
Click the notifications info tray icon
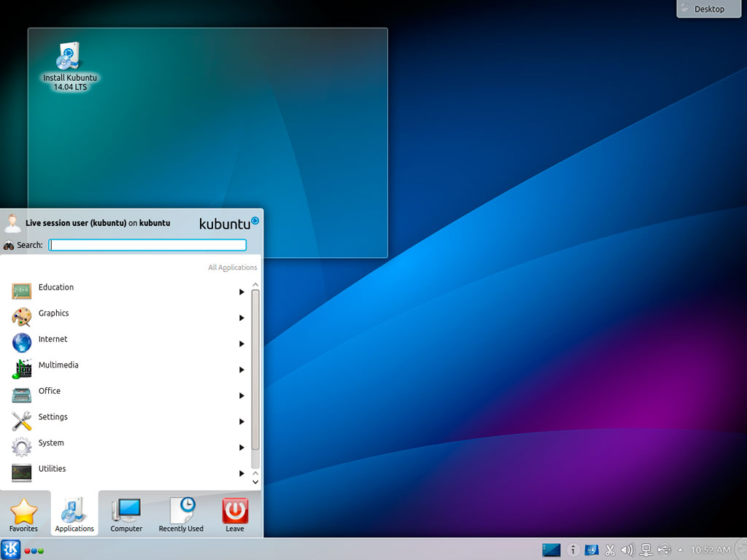click(573, 550)
